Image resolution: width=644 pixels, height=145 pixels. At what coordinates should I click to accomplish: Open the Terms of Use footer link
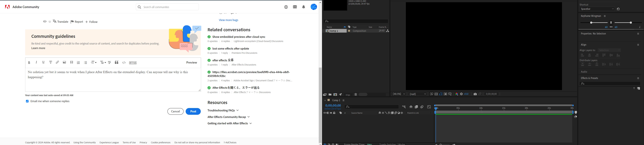tap(129, 142)
